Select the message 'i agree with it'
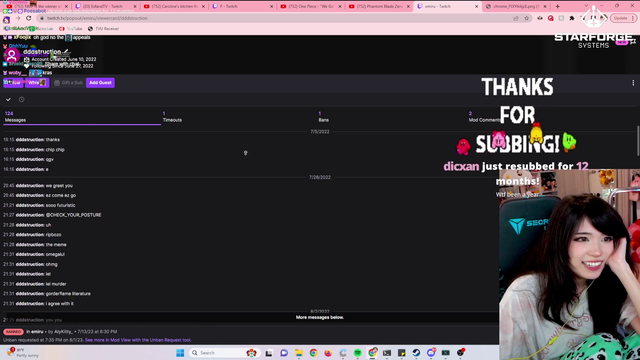 point(60,304)
